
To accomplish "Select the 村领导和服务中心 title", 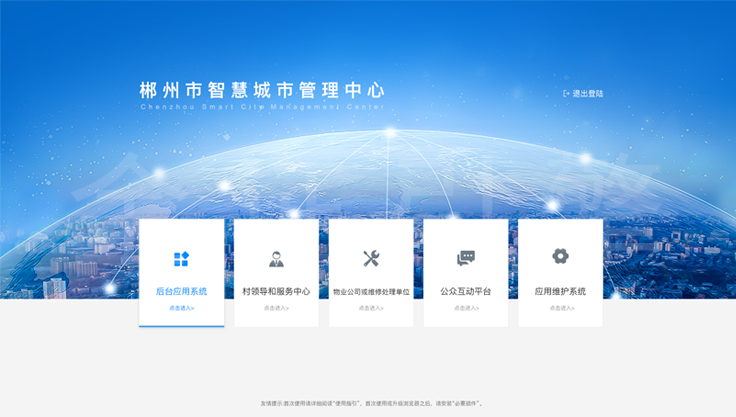I will (x=276, y=291).
